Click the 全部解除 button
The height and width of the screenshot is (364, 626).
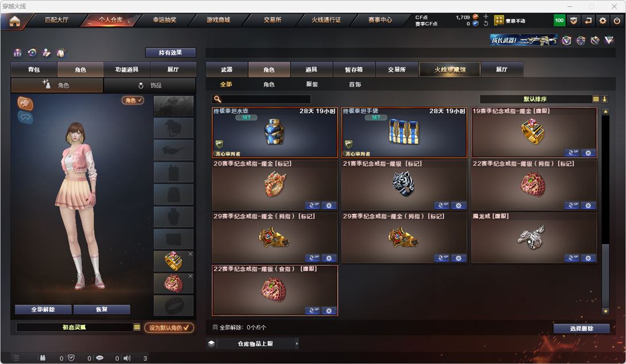(43, 309)
